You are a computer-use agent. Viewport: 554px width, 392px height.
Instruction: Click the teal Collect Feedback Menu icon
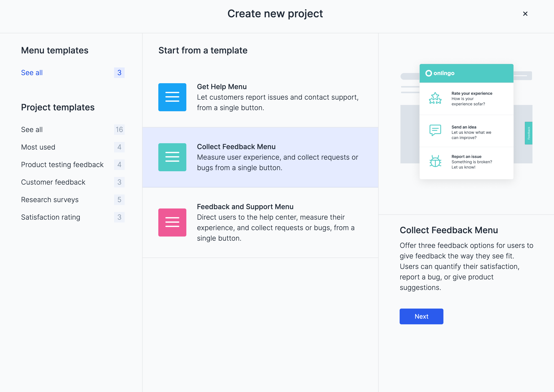tap(172, 157)
